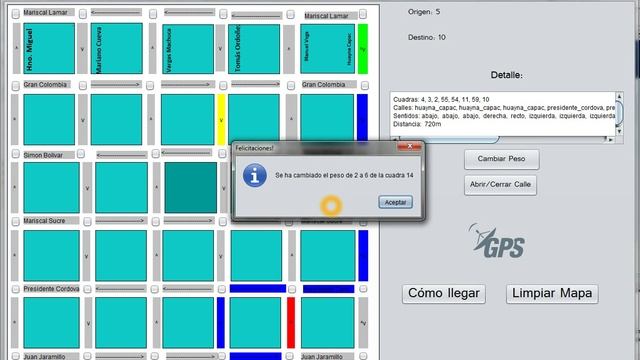Click arrow segment right of left Gran Colombia label
This screenshot has height=360, width=640.
[x=116, y=84]
